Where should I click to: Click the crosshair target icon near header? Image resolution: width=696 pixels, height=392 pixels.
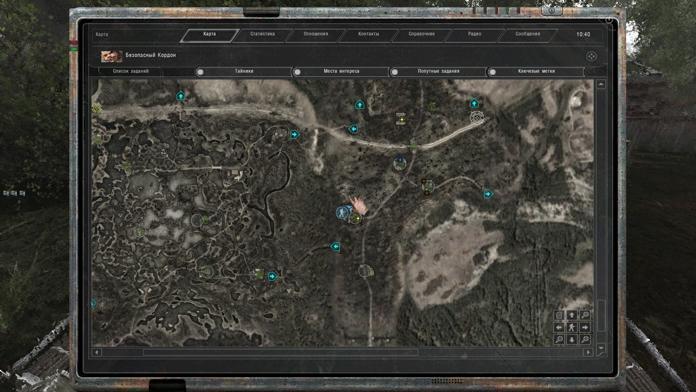tap(591, 56)
